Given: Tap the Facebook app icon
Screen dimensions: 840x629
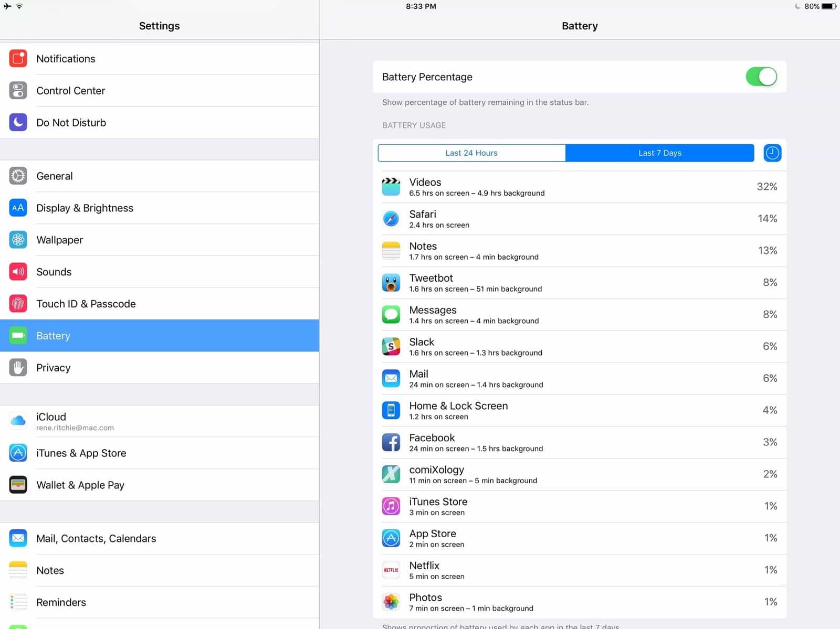Looking at the screenshot, I should pos(391,442).
